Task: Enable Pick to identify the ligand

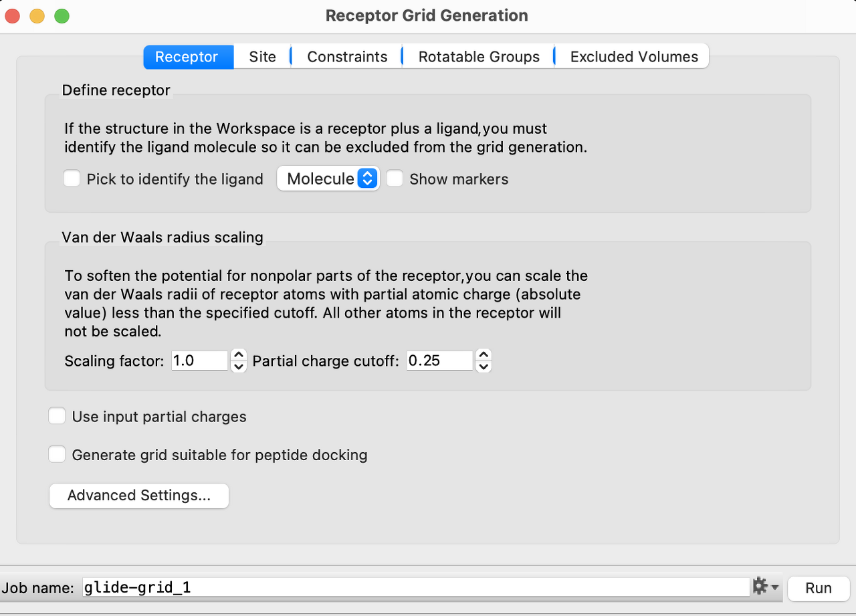Action: (x=72, y=179)
